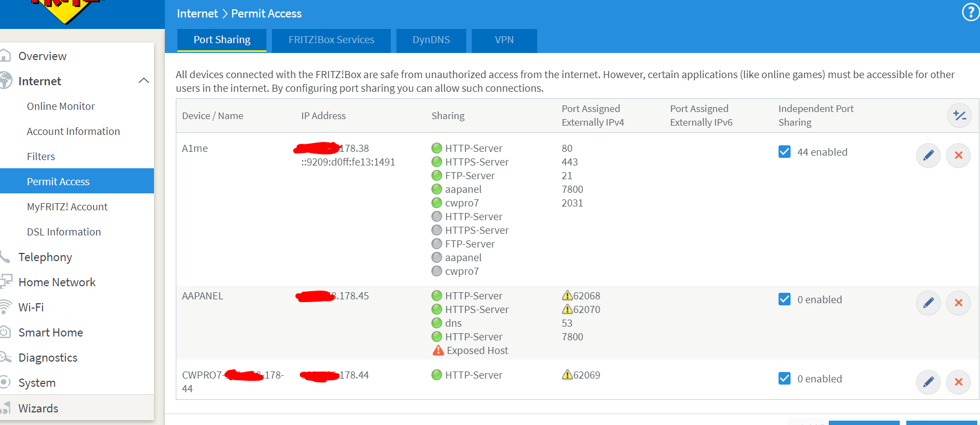Click the FRITZ! logo

(66, 11)
